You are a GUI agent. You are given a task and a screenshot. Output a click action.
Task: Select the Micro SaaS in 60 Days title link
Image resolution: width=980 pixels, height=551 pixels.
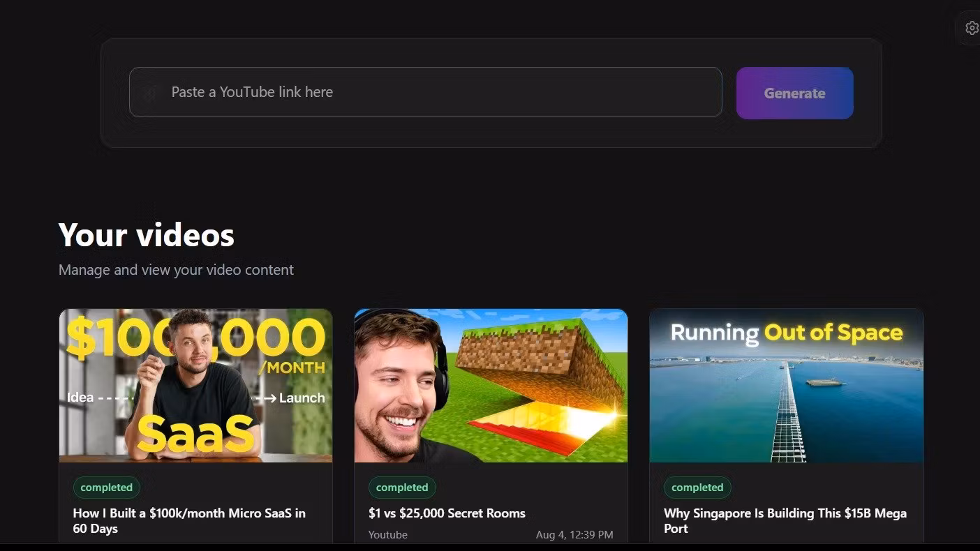tap(189, 520)
